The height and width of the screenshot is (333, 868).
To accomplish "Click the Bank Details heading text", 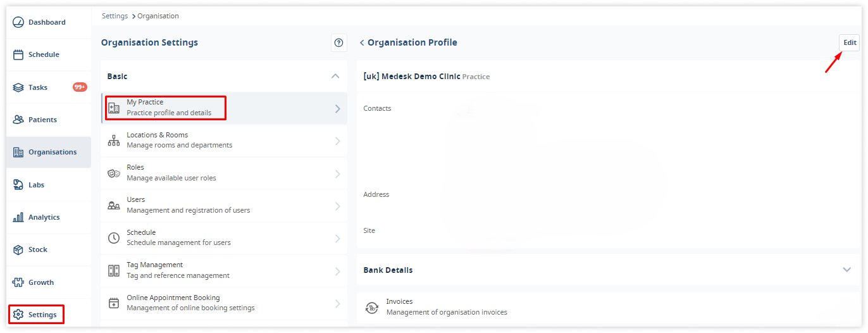I will point(388,270).
